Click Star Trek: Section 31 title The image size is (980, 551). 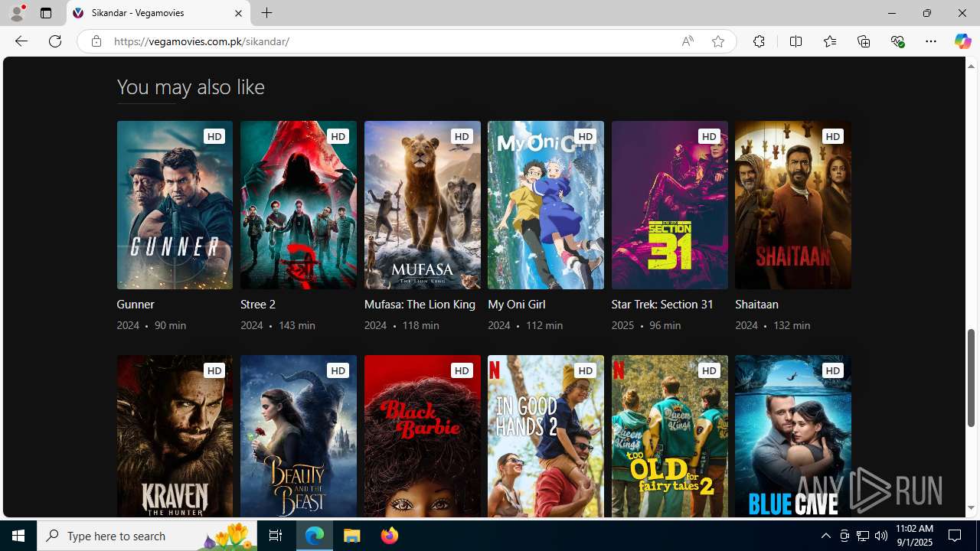pyautogui.click(x=662, y=305)
